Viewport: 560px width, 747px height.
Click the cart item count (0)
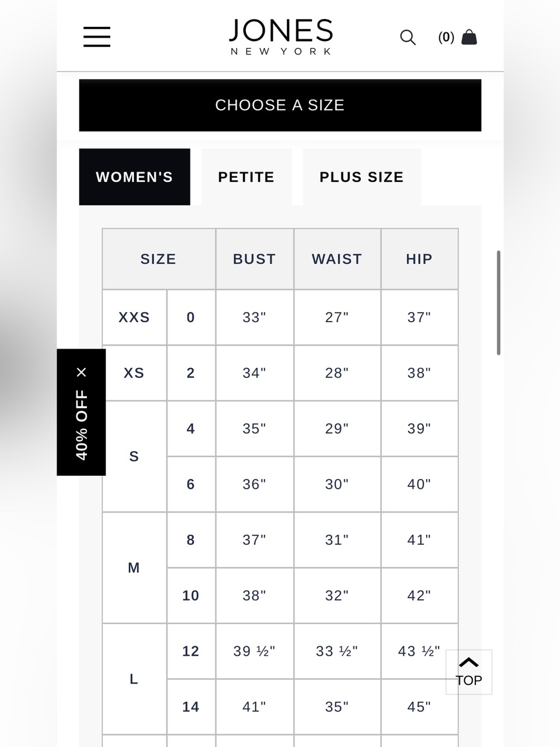[x=446, y=38]
